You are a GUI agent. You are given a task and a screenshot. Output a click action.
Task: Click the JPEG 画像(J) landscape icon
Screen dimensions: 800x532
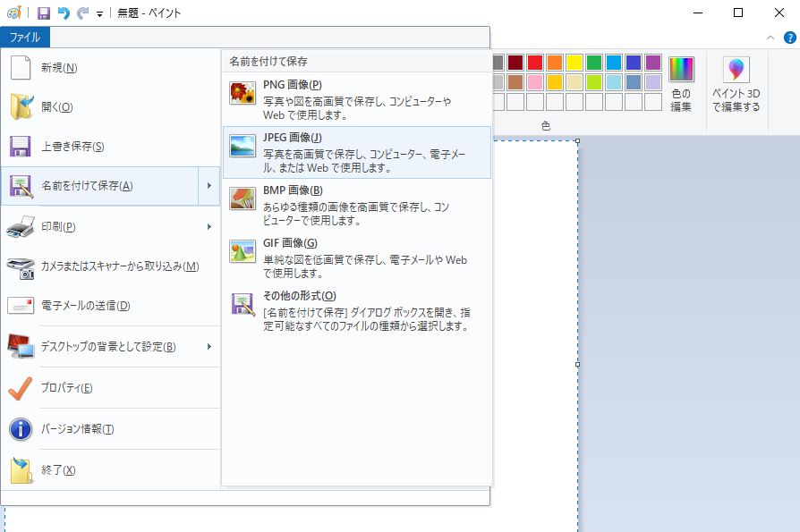243,147
